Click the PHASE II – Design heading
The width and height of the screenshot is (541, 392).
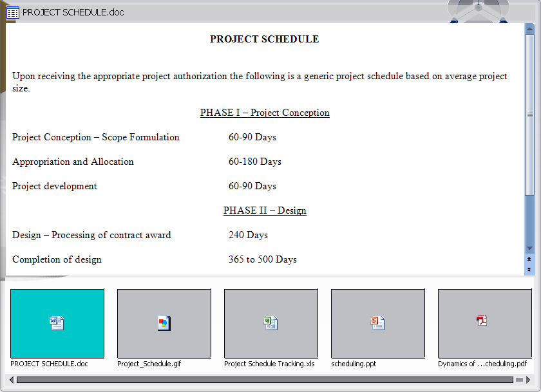[265, 210]
